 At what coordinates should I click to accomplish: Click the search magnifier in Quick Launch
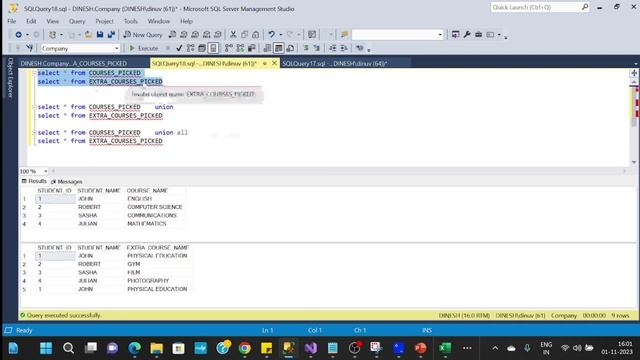[585, 7]
